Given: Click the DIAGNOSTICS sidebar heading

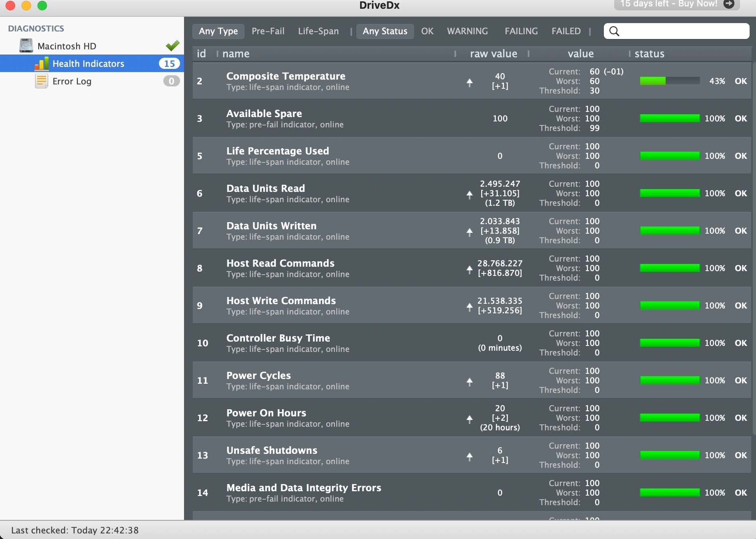Looking at the screenshot, I should pos(36,29).
